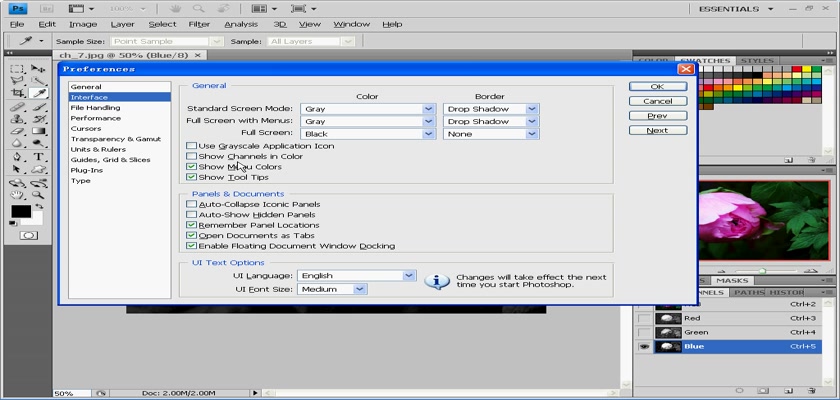Click Cancel in Preferences dialog
Screen dimensions: 840x400
click(x=657, y=101)
